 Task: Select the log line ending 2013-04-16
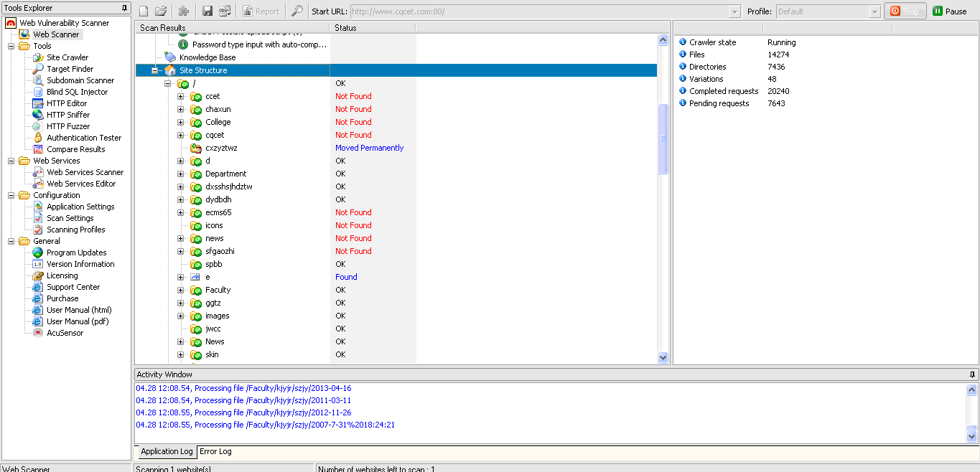coord(243,388)
